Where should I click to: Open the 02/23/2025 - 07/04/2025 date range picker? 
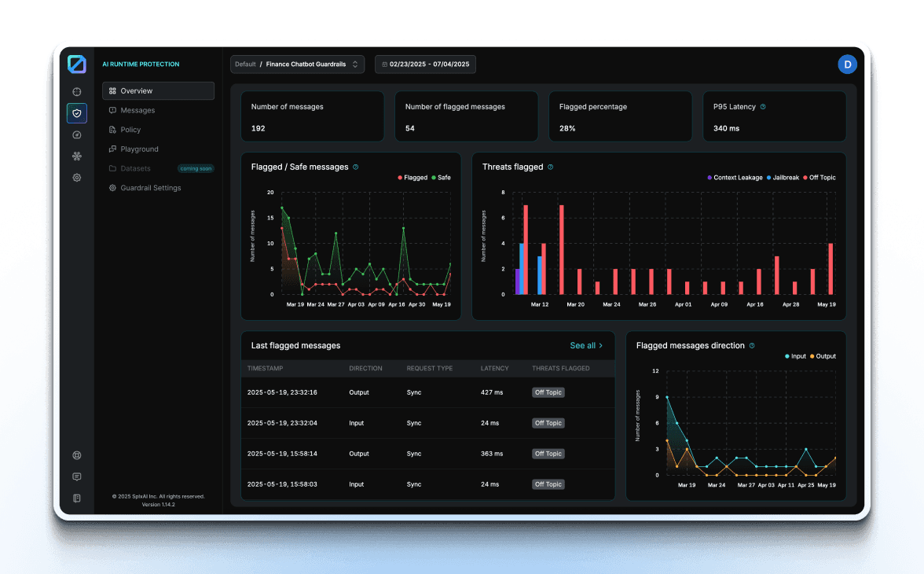[426, 64]
